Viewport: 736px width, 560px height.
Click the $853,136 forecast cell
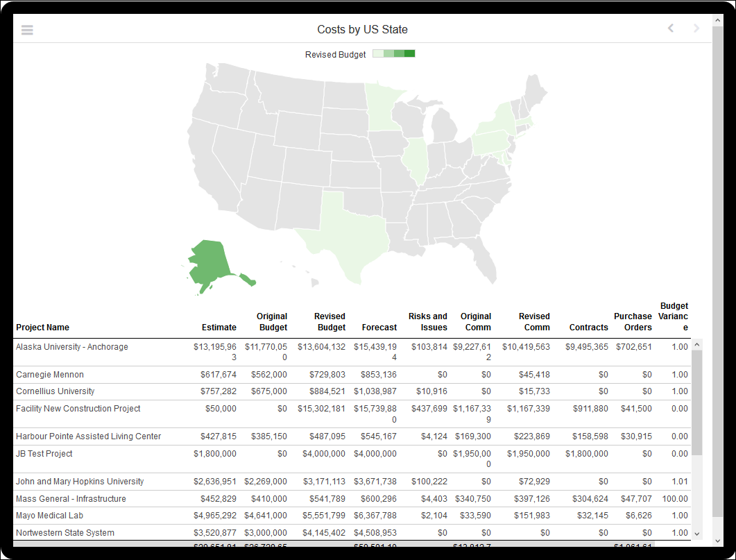click(378, 375)
